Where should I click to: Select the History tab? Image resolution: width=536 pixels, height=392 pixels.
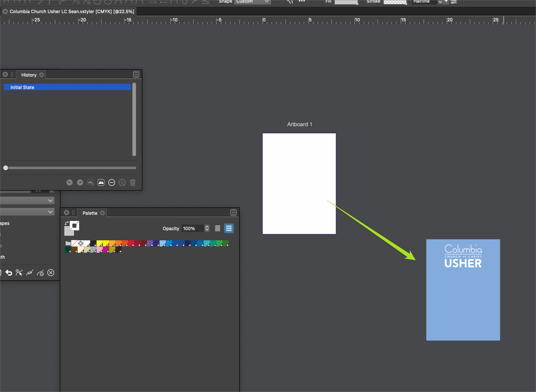[x=29, y=75]
